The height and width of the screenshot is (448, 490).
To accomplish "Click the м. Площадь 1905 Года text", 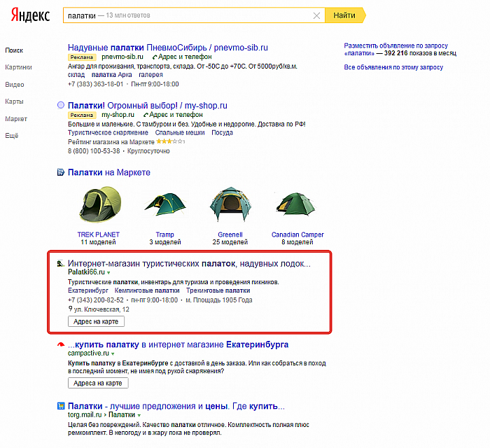I will click(218, 300).
